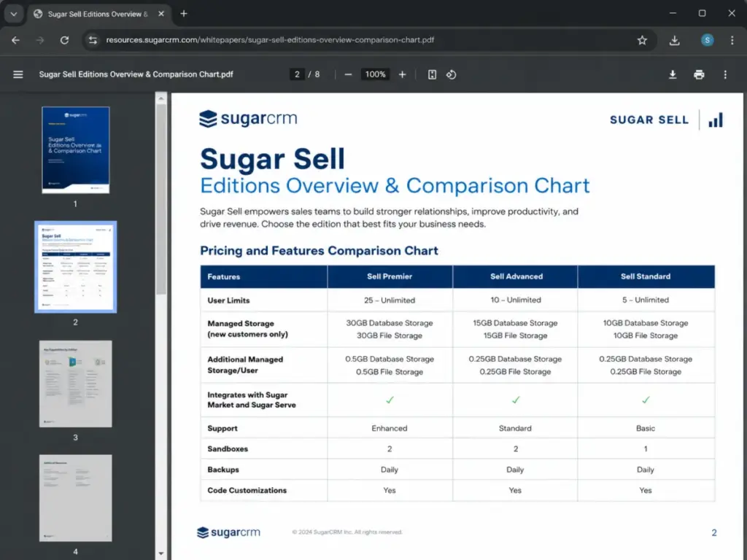747x560 pixels.
Task: Click the Sugar Sell bar chart icon
Action: click(716, 120)
